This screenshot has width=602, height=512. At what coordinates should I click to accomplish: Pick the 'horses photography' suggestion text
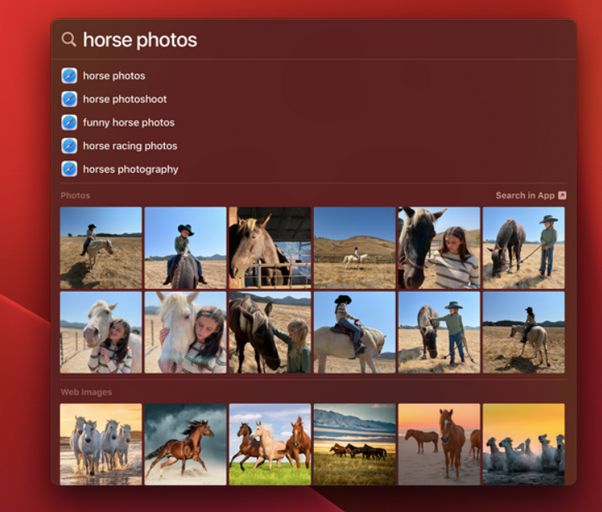pos(131,170)
